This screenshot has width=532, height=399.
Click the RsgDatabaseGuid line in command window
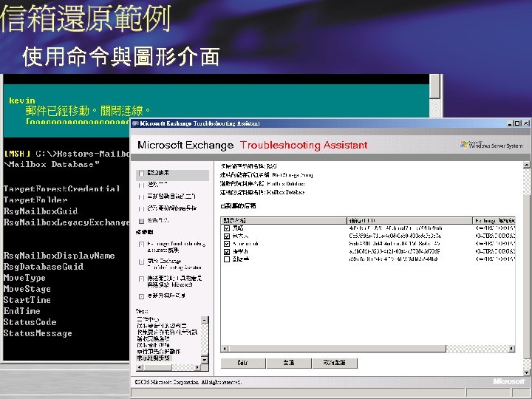coord(44,266)
